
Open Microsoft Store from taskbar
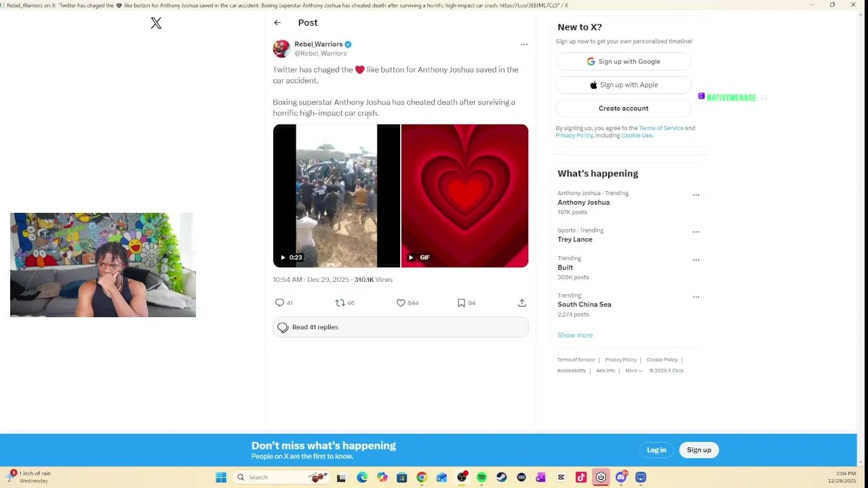[401, 477]
